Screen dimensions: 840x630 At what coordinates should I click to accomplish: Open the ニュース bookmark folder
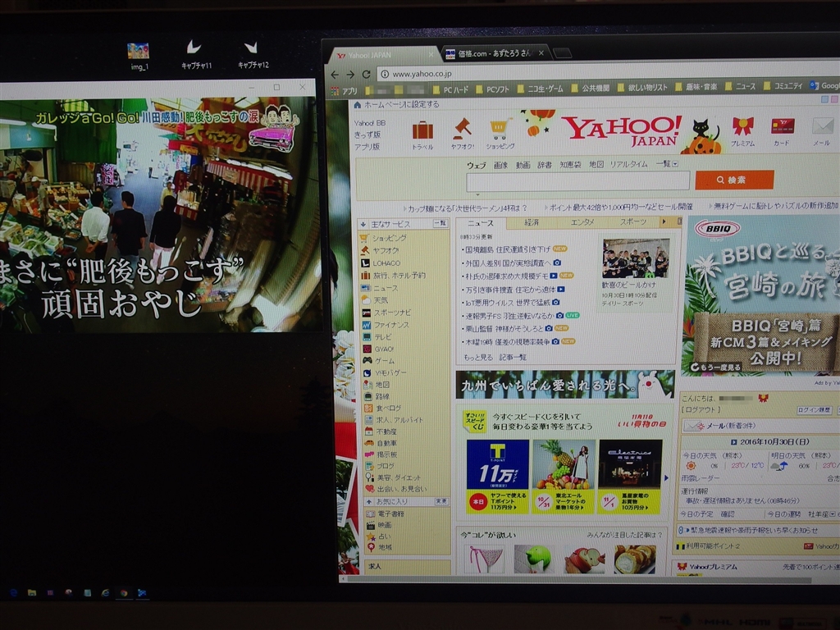point(741,85)
